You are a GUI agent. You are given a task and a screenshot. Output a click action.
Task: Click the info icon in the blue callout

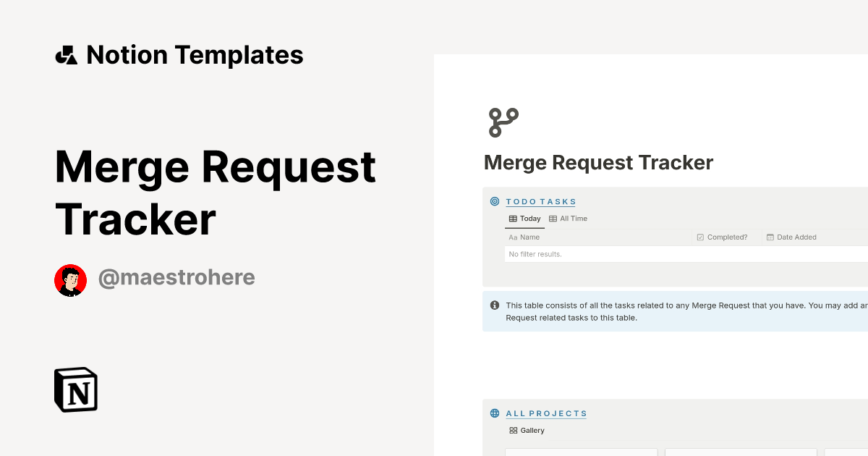pos(494,305)
